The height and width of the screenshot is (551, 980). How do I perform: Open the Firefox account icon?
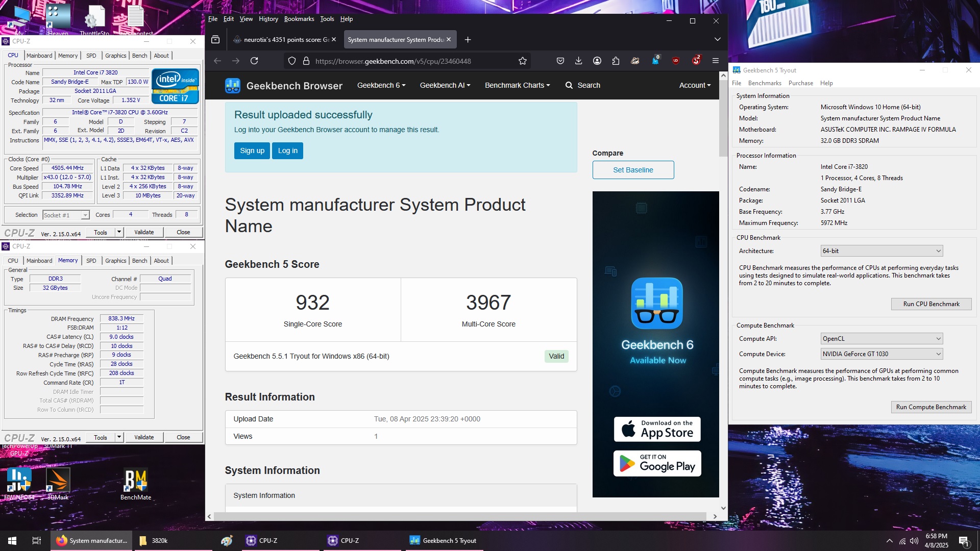point(597,61)
